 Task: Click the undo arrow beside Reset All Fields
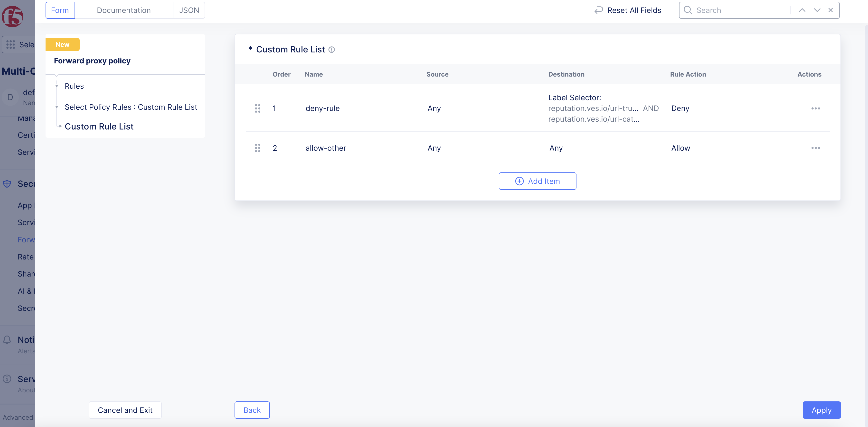tap(598, 10)
